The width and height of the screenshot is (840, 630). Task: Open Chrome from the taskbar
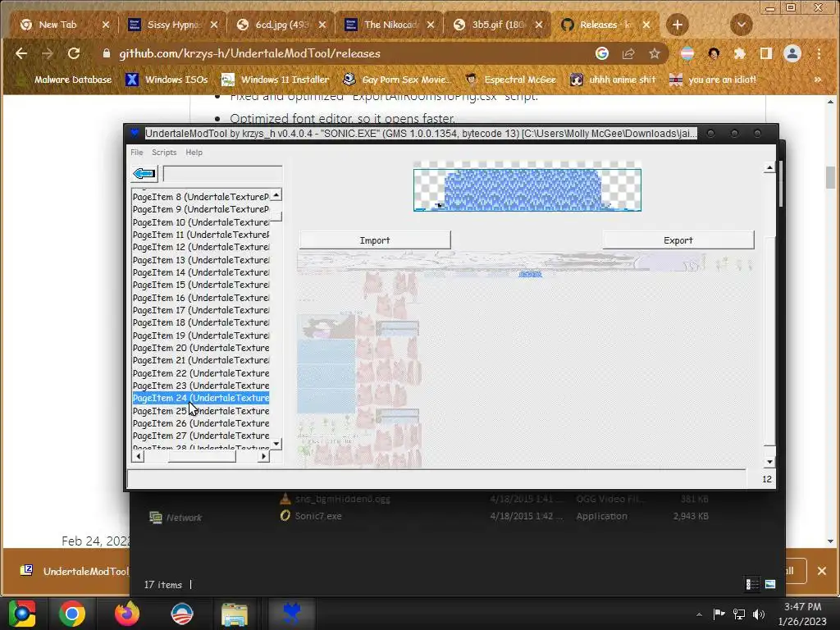point(72,614)
